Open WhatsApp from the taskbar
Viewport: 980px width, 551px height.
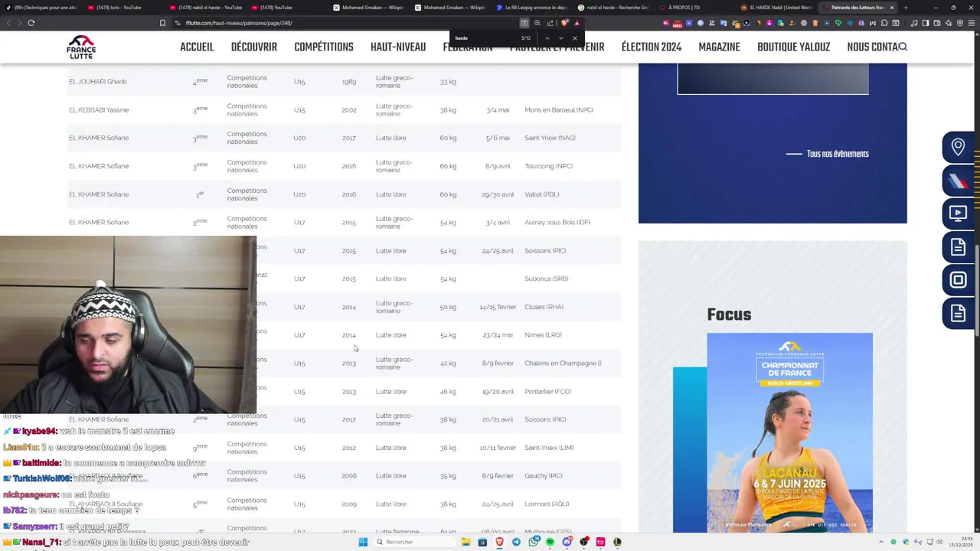click(533, 542)
